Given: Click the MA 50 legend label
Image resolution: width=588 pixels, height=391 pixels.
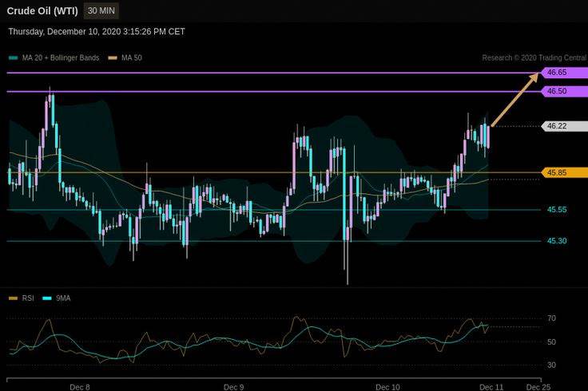Looking at the screenshot, I should click(132, 57).
